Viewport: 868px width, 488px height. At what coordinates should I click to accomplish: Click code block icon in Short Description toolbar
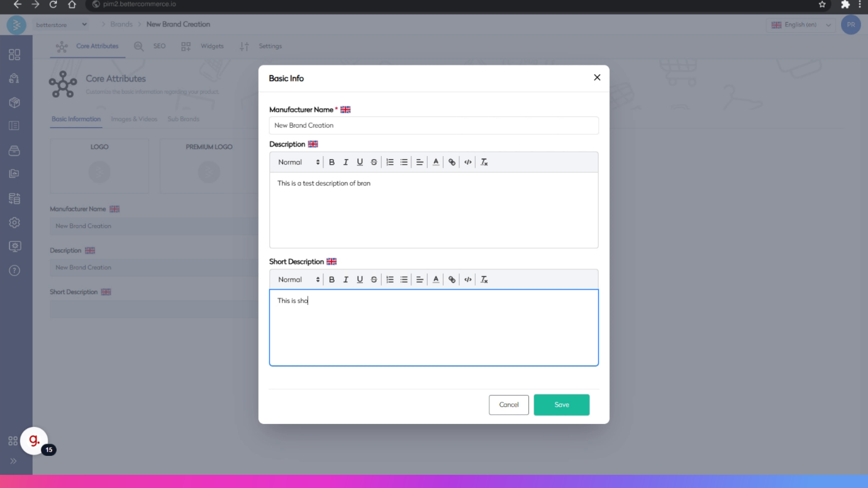click(x=468, y=280)
